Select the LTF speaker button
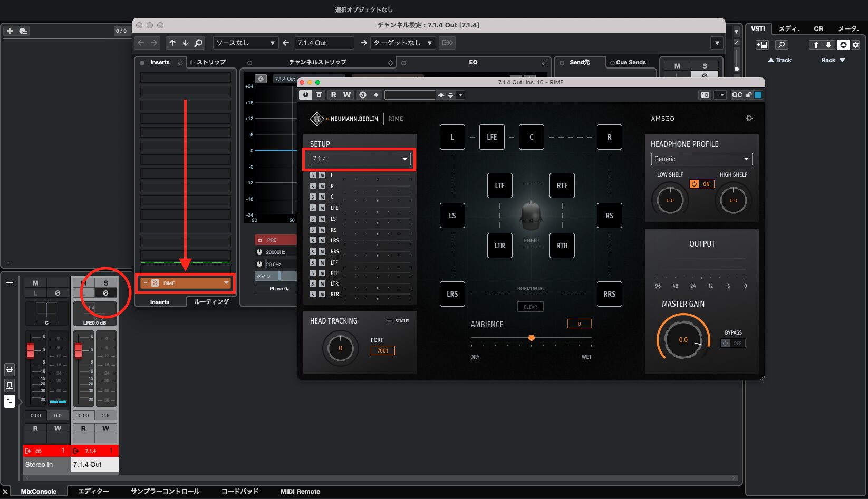This screenshot has height=499, width=868. pos(499,185)
